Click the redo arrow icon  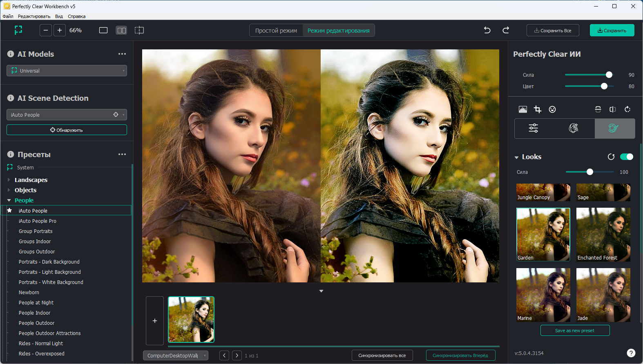[506, 30]
